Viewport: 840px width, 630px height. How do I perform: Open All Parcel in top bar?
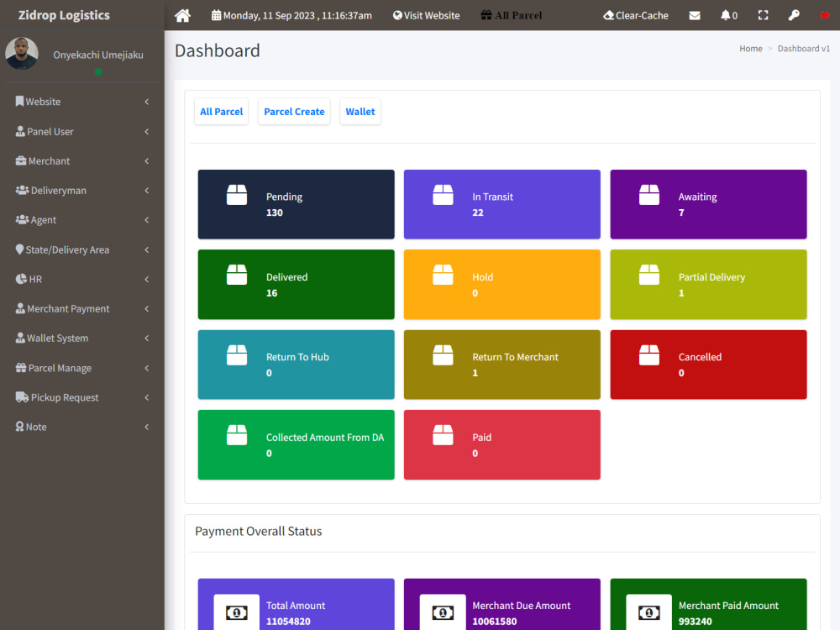pyautogui.click(x=511, y=15)
